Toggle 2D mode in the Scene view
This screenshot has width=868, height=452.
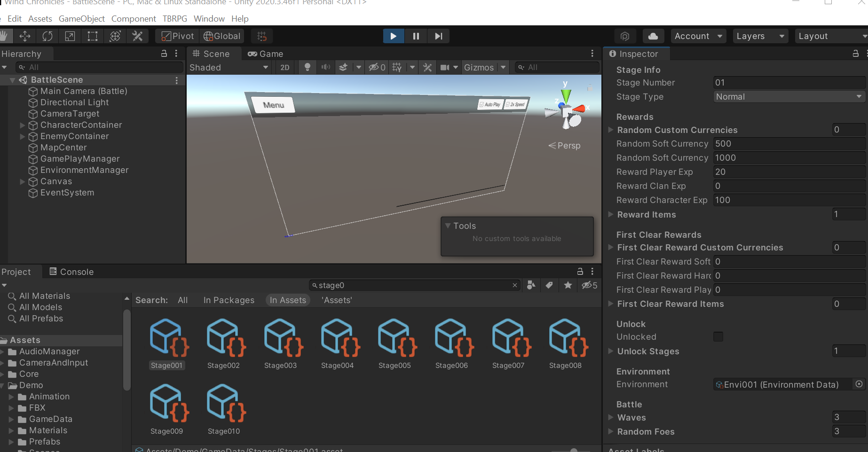click(284, 67)
